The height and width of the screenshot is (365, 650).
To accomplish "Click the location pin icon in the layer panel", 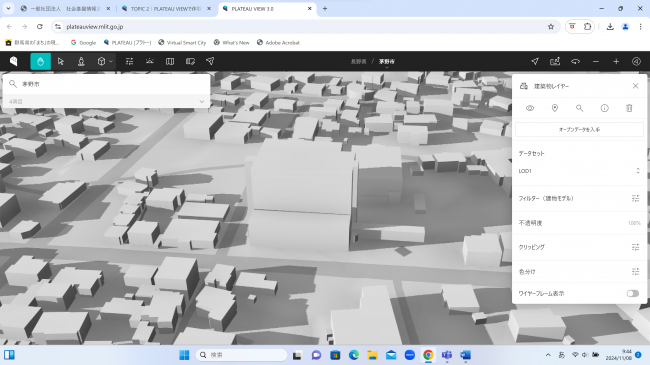I will tap(555, 108).
